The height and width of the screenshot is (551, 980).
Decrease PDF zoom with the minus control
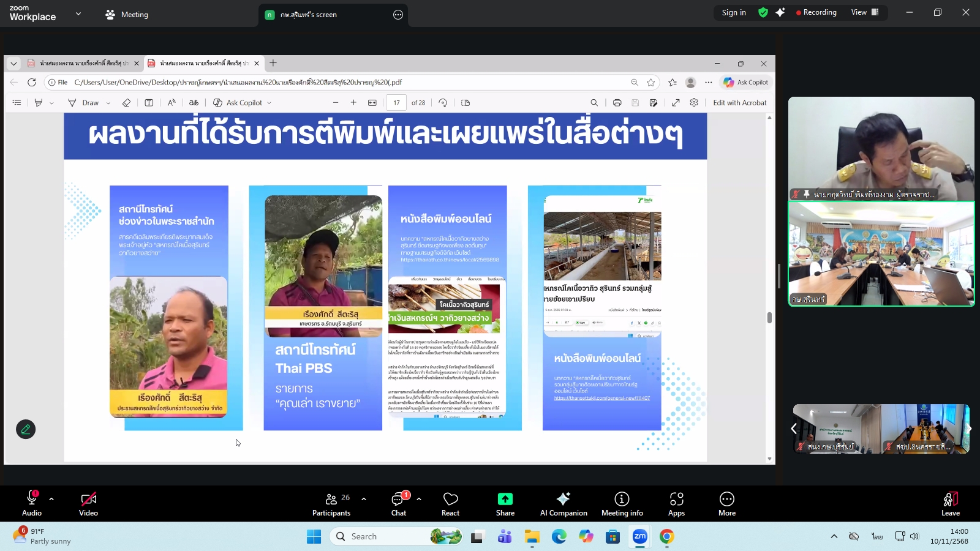coord(336,102)
